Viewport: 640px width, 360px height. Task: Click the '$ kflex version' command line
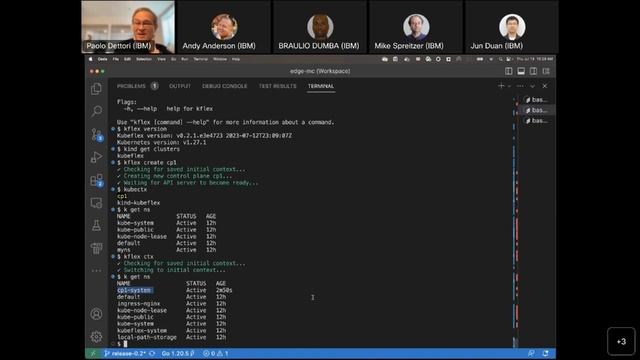click(x=142, y=129)
